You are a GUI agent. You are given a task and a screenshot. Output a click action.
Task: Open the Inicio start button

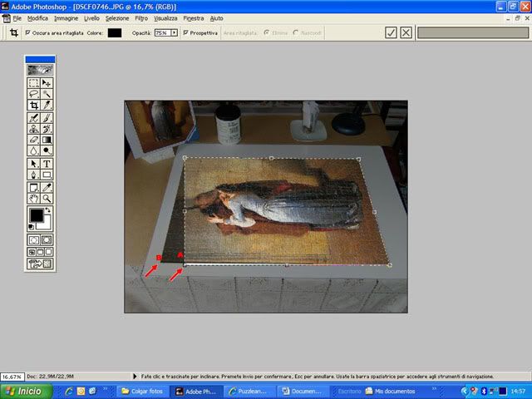click(27, 392)
